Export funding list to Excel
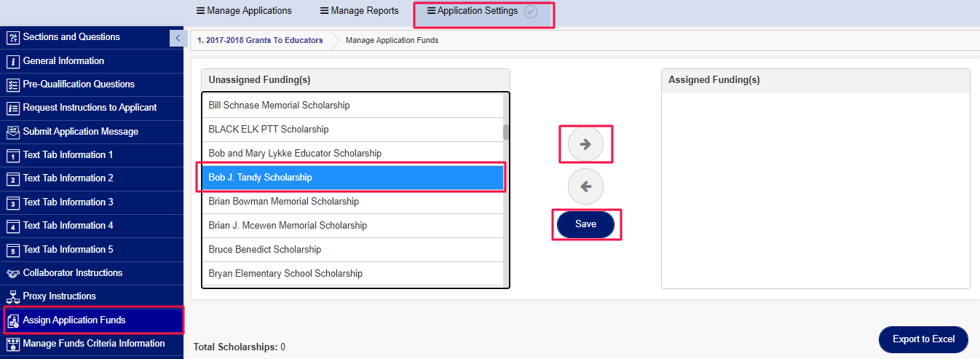This screenshot has height=359, width=980. [923, 339]
